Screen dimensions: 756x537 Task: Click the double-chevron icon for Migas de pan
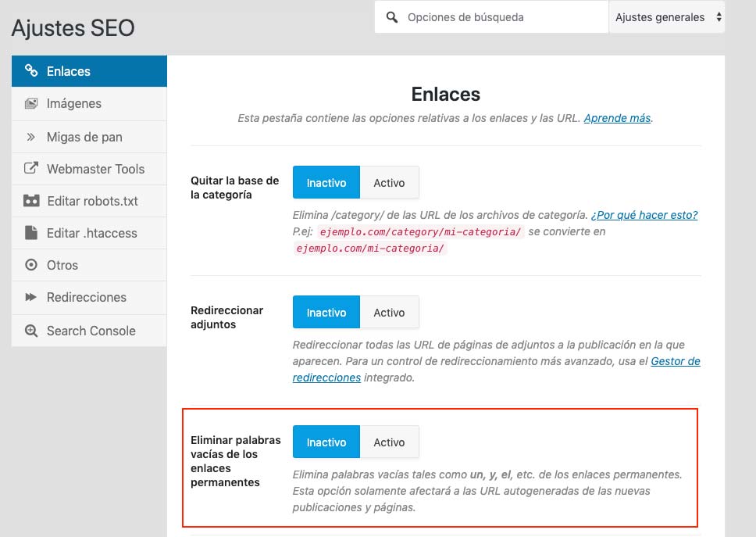pyautogui.click(x=31, y=137)
